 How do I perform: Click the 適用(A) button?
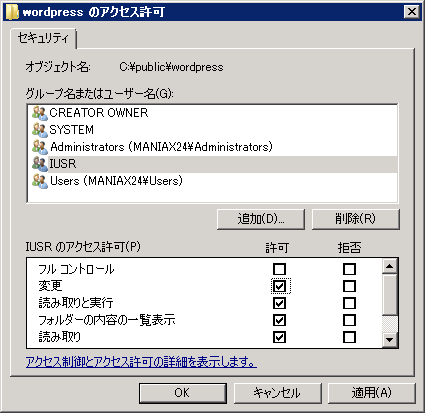tap(372, 393)
